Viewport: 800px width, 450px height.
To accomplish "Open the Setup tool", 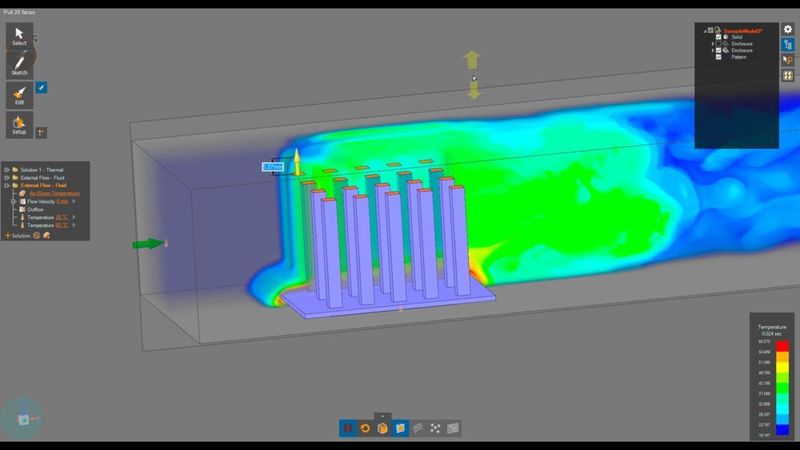I will [x=19, y=124].
